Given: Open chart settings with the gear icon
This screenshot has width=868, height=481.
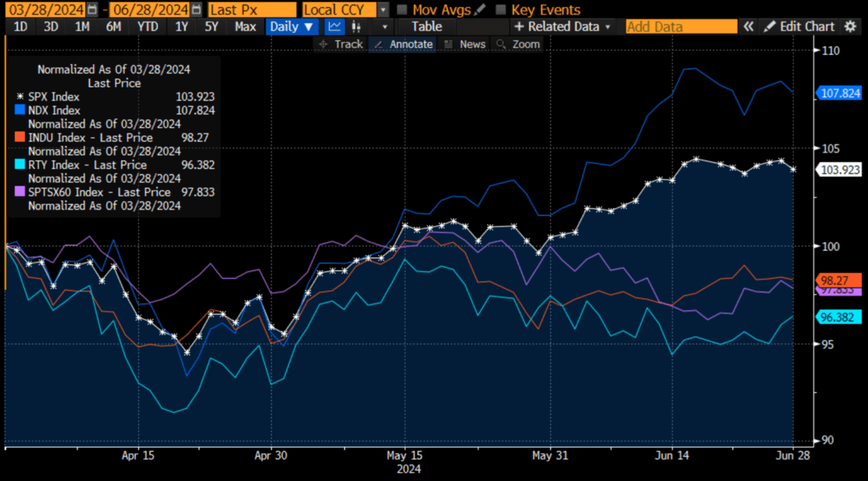Looking at the screenshot, I should tap(849, 26).
